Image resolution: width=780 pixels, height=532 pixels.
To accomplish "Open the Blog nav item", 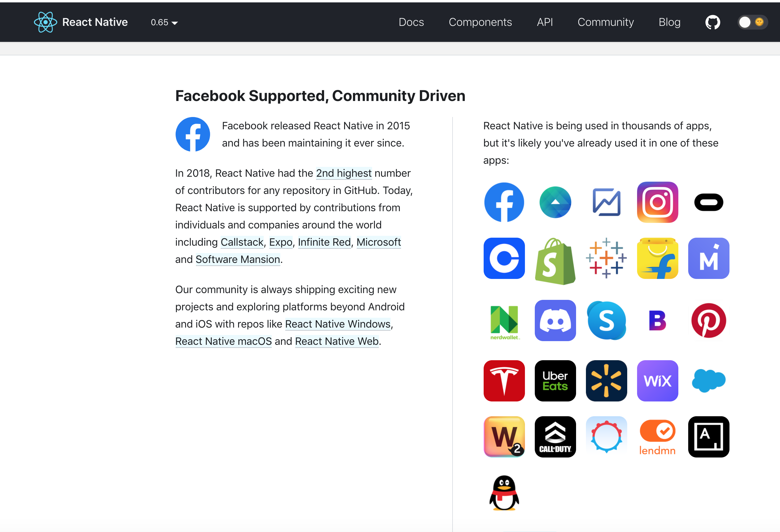I will [x=669, y=22].
